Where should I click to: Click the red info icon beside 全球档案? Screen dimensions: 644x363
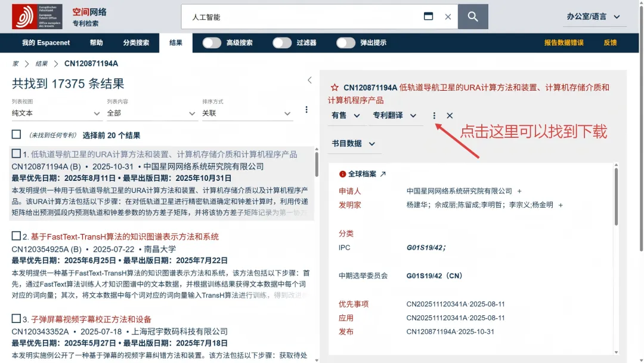[342, 174]
